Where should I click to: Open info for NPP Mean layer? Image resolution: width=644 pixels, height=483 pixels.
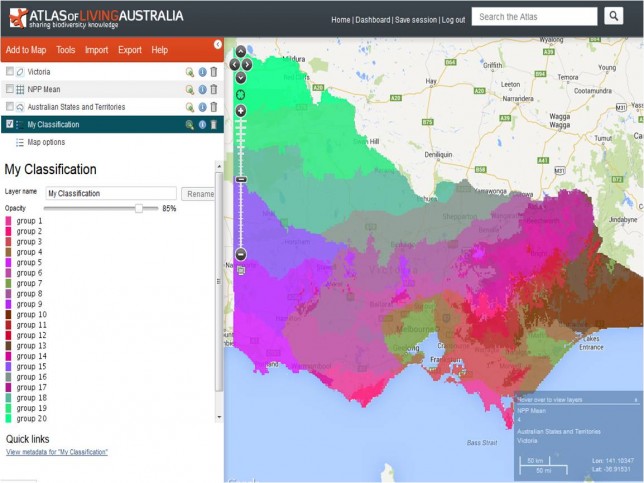point(201,89)
